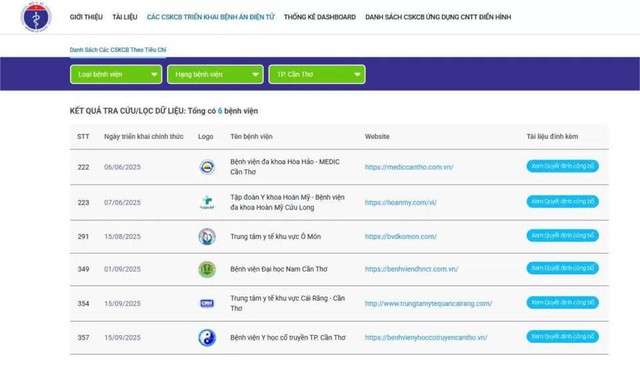Viewport: 640px width, 371px height.
Task: Open Thống kê Dashboard menu item
Action: click(x=320, y=17)
